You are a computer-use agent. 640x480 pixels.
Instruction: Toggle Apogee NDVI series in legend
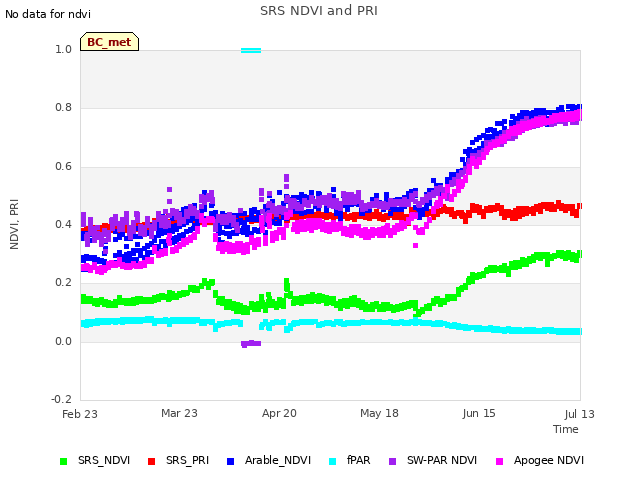(540, 460)
